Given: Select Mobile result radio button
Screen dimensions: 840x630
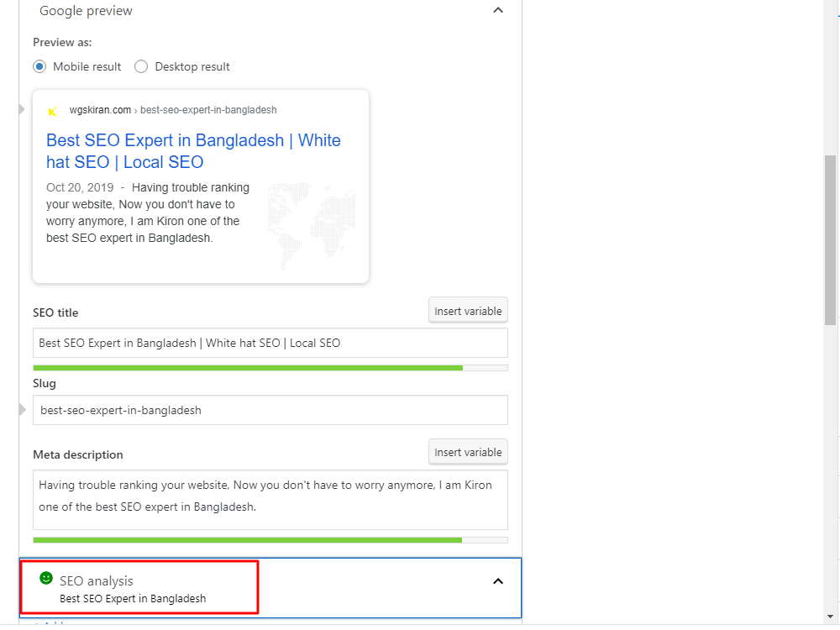Looking at the screenshot, I should (x=39, y=66).
